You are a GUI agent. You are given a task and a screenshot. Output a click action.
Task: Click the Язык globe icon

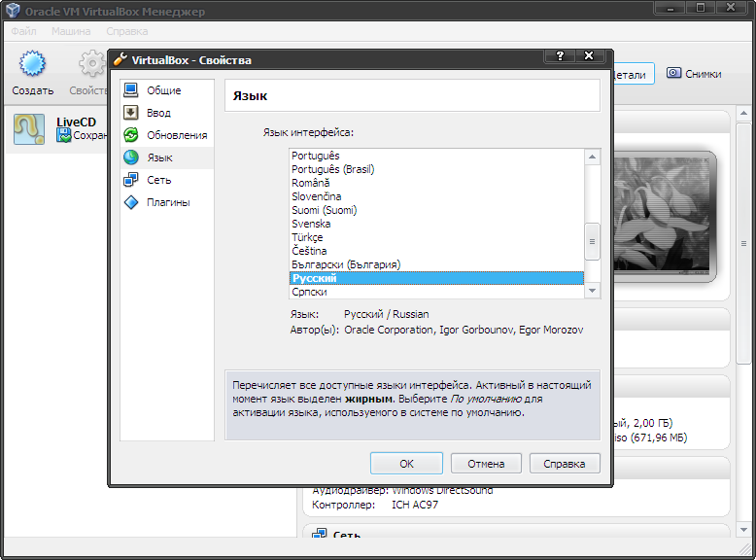tap(130, 157)
